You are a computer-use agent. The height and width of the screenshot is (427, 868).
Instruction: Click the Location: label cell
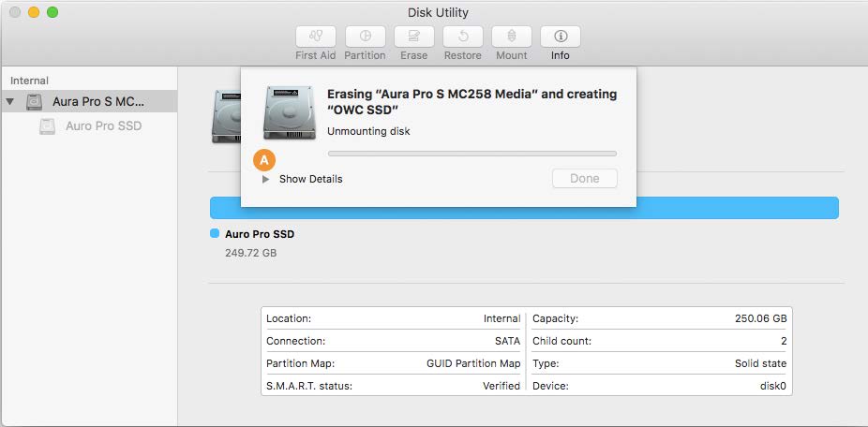click(289, 318)
